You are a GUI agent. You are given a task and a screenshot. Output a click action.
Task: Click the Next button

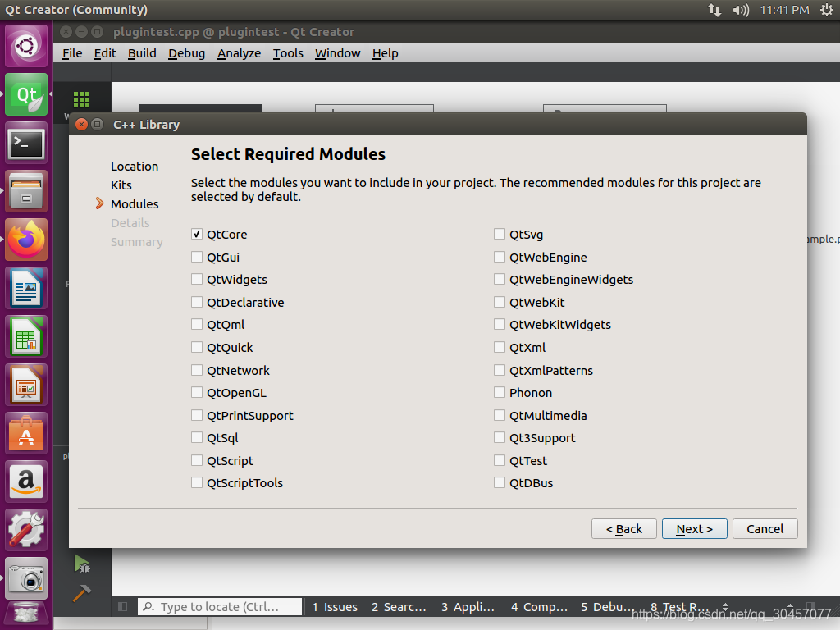(694, 529)
